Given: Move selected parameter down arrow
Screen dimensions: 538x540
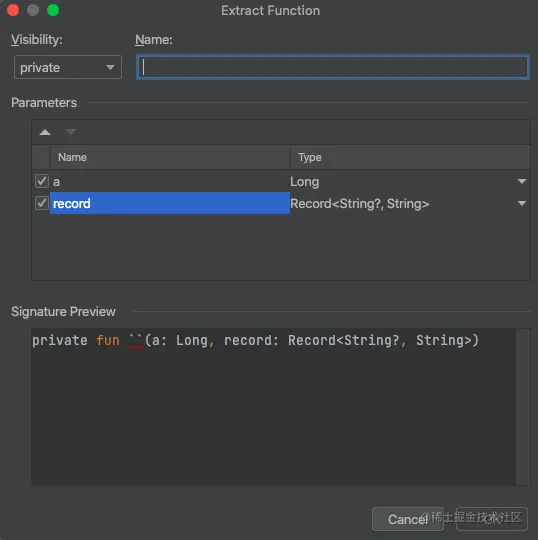Looking at the screenshot, I should click(x=71, y=132).
